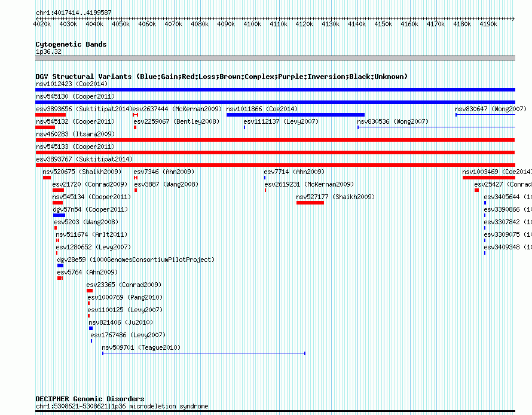Select the 1p36.32 grey band bar

[275, 58]
